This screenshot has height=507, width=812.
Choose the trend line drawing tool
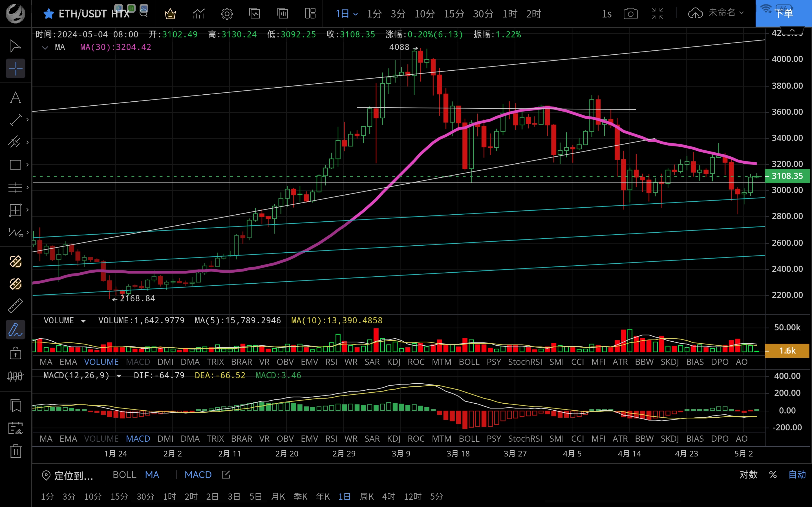point(16,120)
